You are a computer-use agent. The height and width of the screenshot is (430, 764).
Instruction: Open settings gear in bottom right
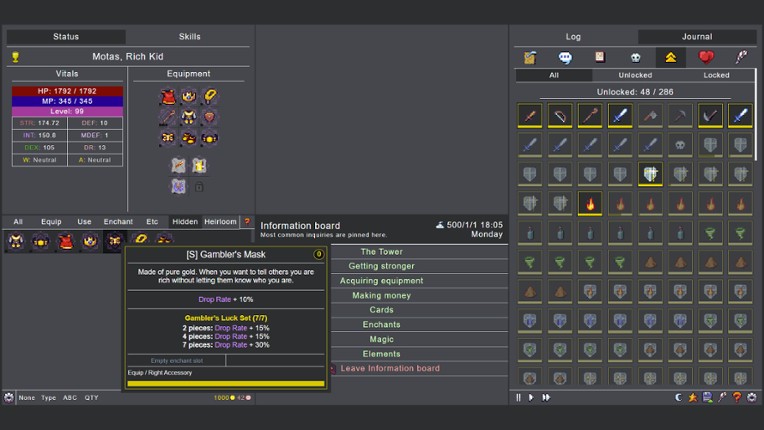coord(751,397)
